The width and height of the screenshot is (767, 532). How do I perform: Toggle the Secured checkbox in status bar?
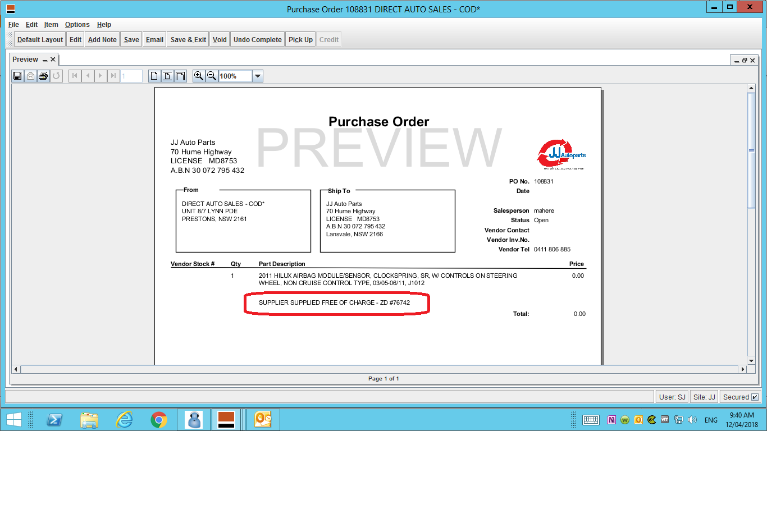pyautogui.click(x=755, y=397)
